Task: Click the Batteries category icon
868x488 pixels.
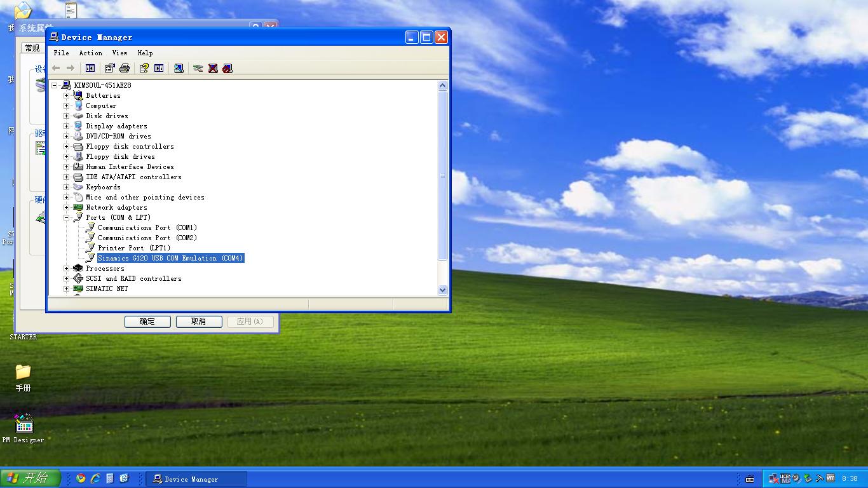Action: point(78,95)
